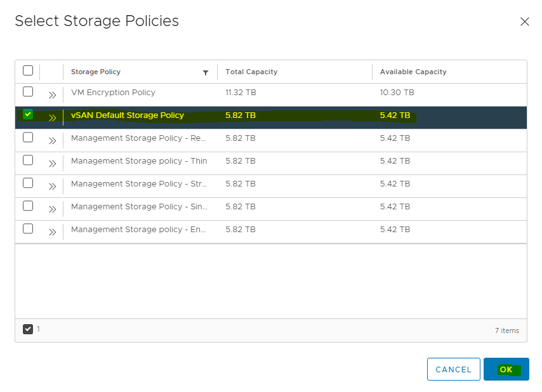Select the VM Encryption Policy name
Screen dimensions: 542x392
tap(113, 93)
